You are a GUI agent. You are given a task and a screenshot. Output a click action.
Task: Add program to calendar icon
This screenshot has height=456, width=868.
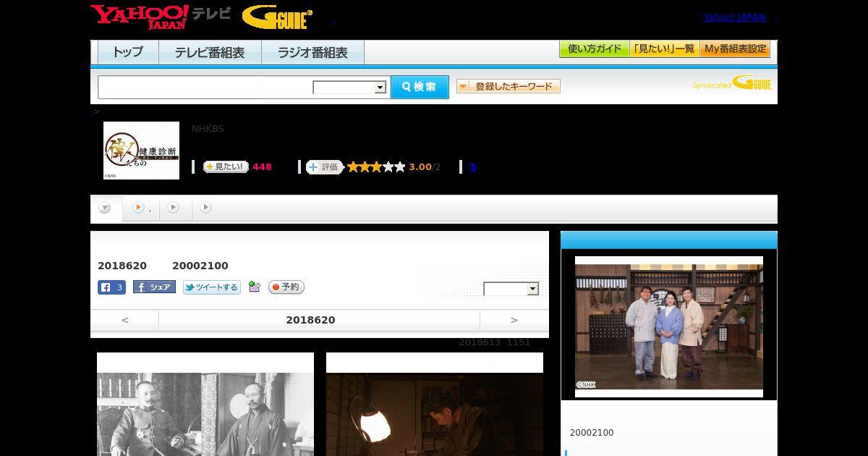click(x=254, y=287)
